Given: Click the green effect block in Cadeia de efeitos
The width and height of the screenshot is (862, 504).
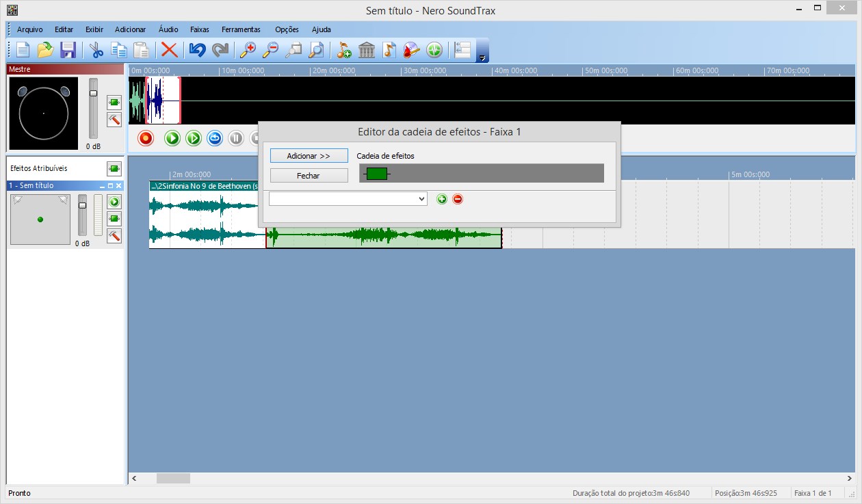Looking at the screenshot, I should tap(377, 174).
